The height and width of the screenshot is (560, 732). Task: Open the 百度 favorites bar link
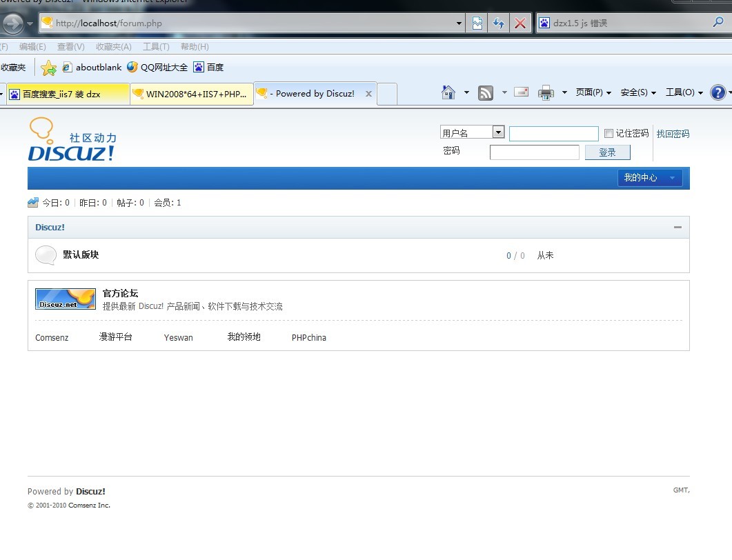tap(208, 67)
